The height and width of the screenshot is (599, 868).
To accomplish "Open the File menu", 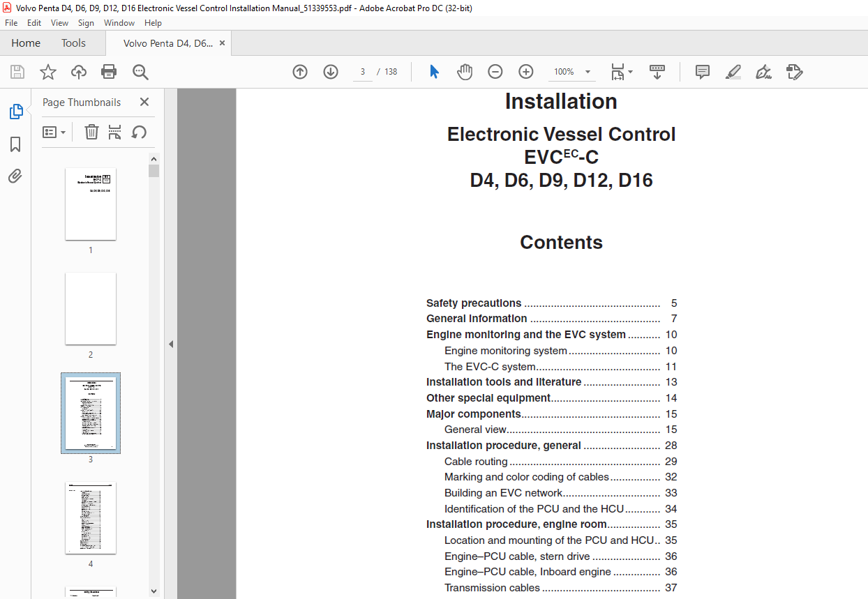I will click(11, 23).
